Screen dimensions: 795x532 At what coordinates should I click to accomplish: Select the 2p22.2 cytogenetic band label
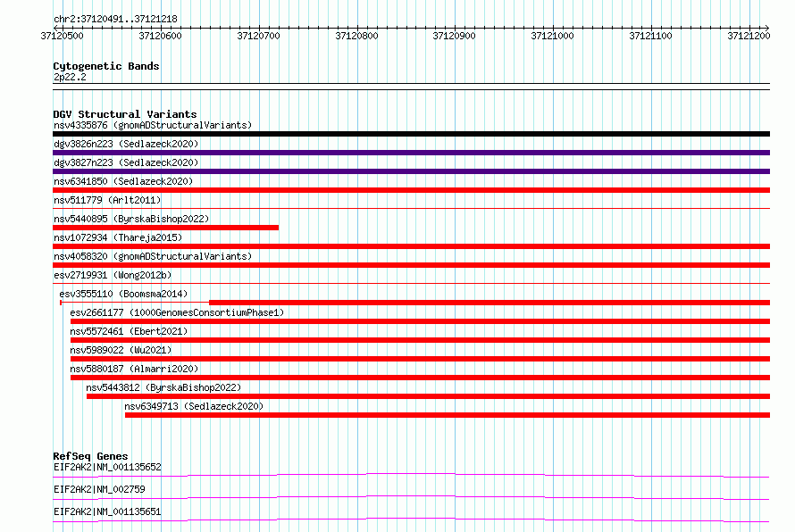coord(70,77)
